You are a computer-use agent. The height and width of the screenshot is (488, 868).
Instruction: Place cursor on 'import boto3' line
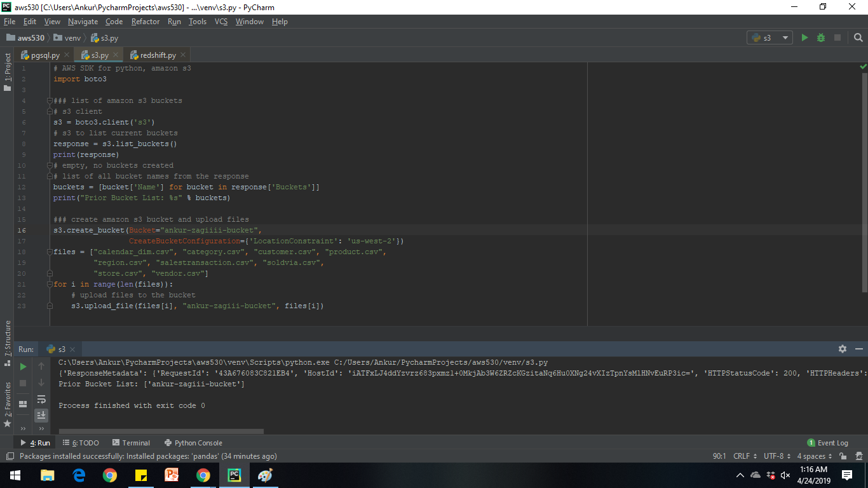pyautogui.click(x=80, y=79)
